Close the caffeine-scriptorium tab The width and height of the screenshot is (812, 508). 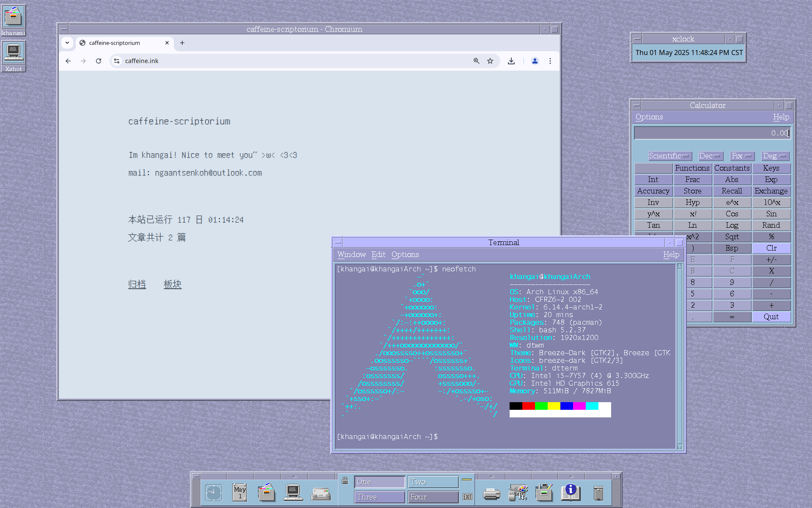point(167,43)
